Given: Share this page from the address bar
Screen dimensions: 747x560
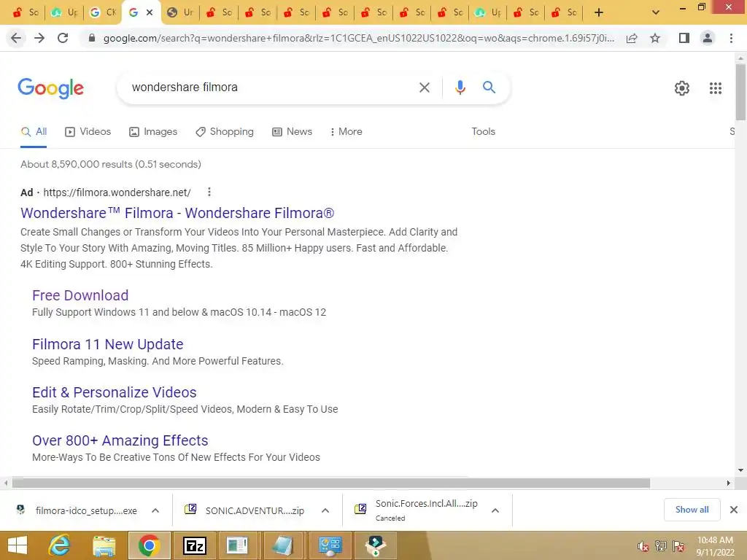Looking at the screenshot, I should (x=632, y=38).
